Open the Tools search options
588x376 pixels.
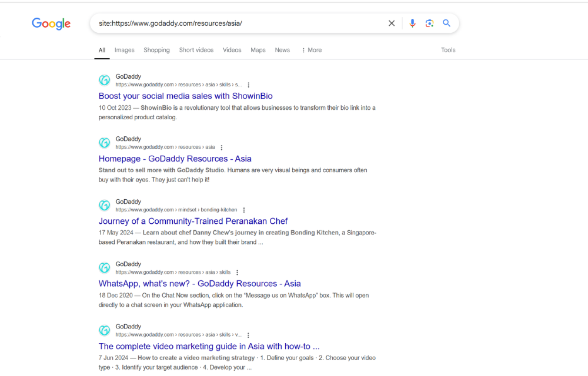tap(448, 50)
